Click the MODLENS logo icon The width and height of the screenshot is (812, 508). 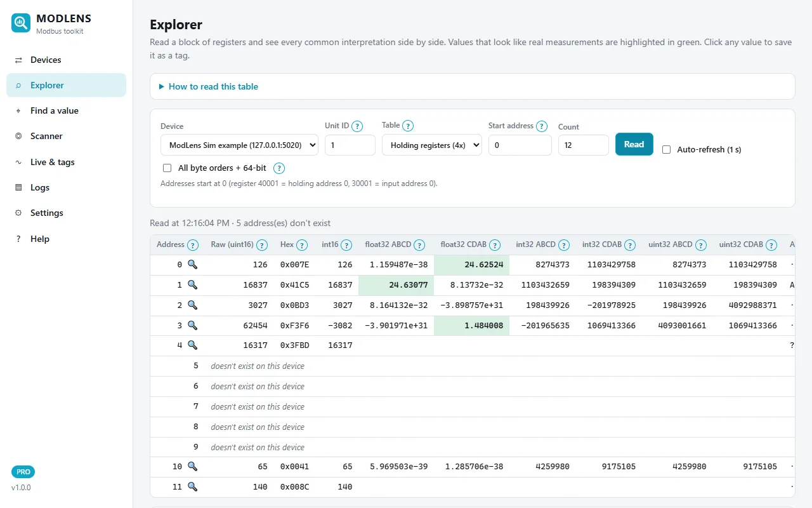(21, 23)
